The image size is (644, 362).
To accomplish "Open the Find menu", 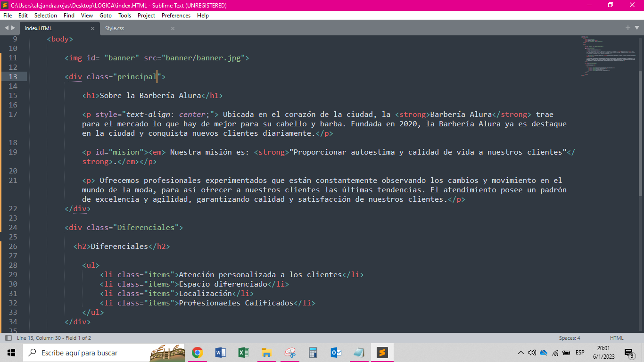I will tap(69, 16).
